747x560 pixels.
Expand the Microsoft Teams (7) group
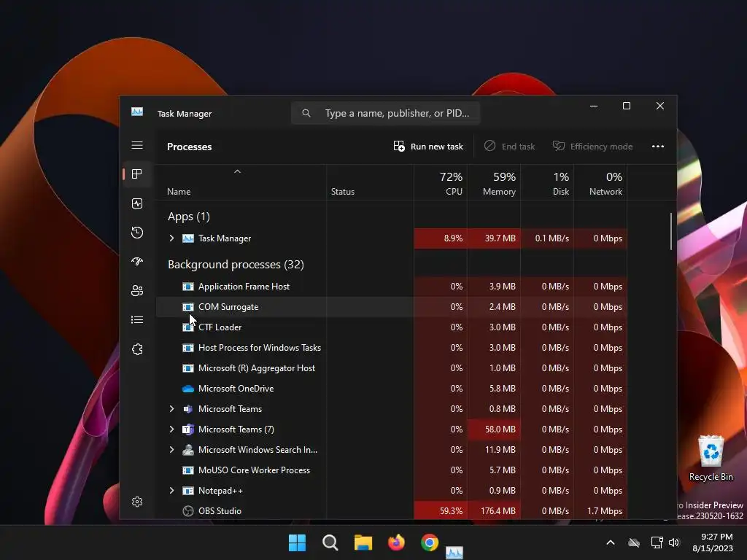(x=171, y=429)
